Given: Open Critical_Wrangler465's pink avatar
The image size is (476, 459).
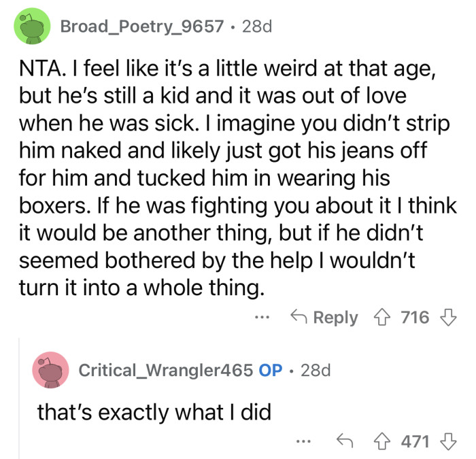Looking at the screenshot, I should [x=50, y=370].
